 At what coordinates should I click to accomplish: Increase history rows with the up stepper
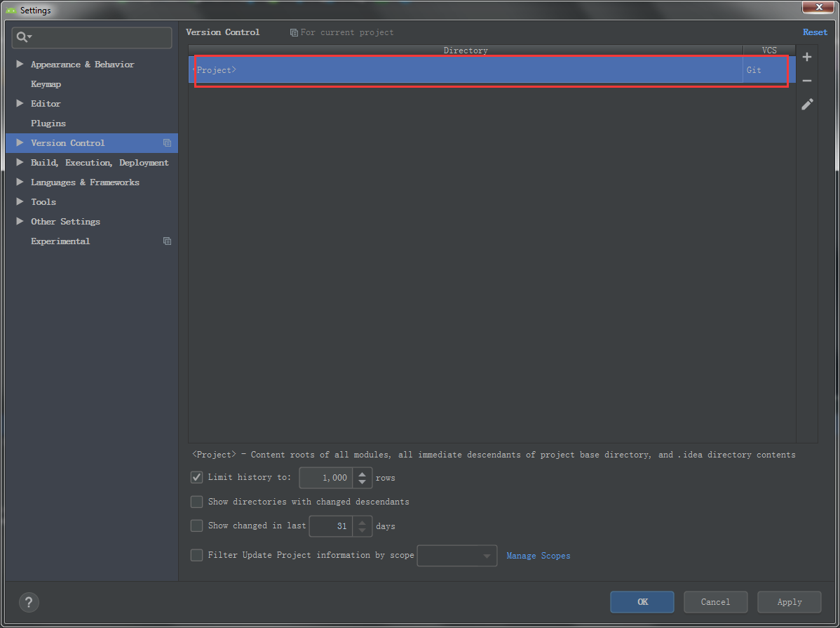[363, 474]
